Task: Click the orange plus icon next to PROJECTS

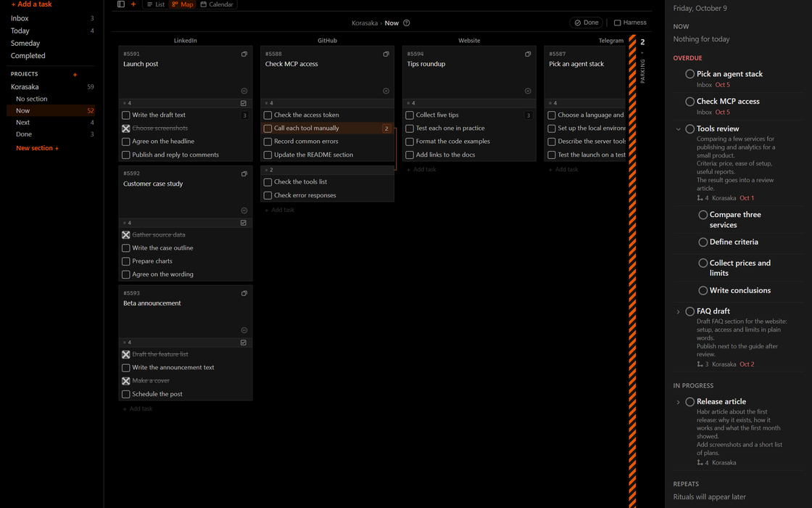Action: pos(75,75)
